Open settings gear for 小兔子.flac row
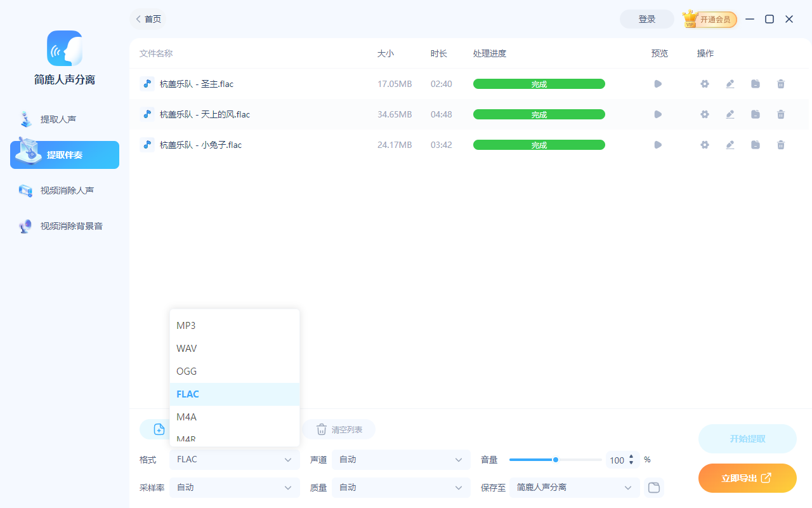Image resolution: width=812 pixels, height=508 pixels. pyautogui.click(x=705, y=145)
